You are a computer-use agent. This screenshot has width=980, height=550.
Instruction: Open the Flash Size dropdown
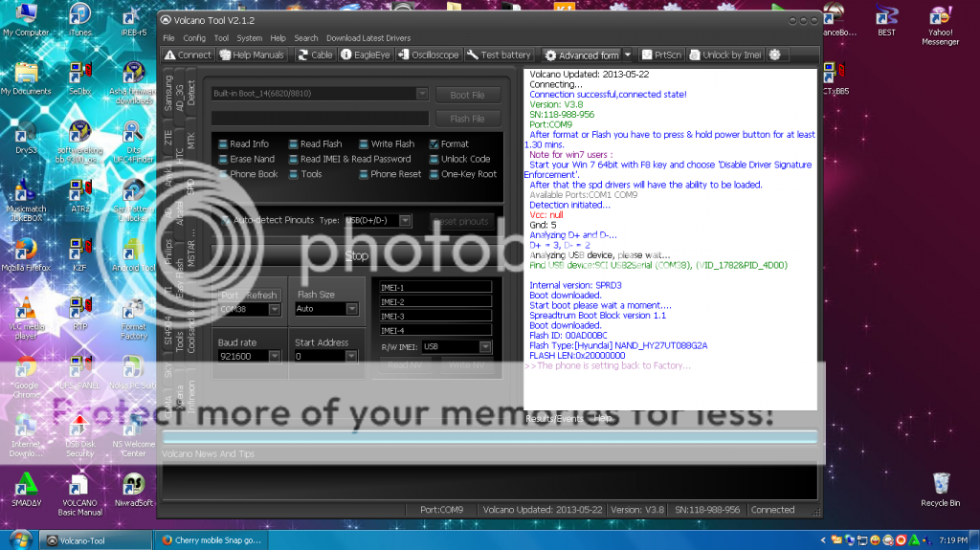click(353, 309)
